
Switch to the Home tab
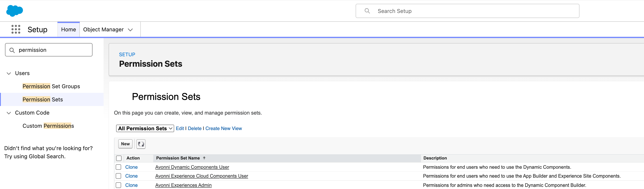click(x=68, y=29)
